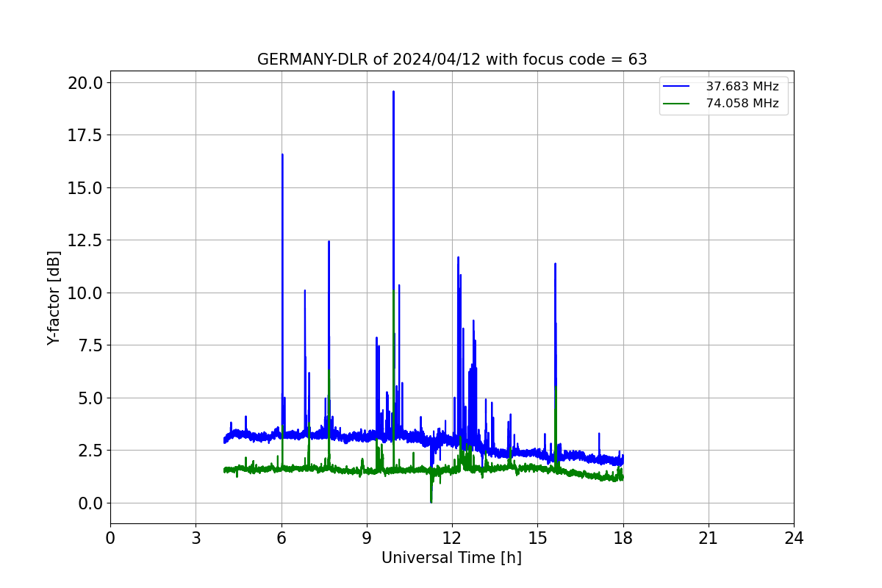Viewport: 882px width, 588px height.
Task: Click the blue line sample in legend
Action: 676,87
